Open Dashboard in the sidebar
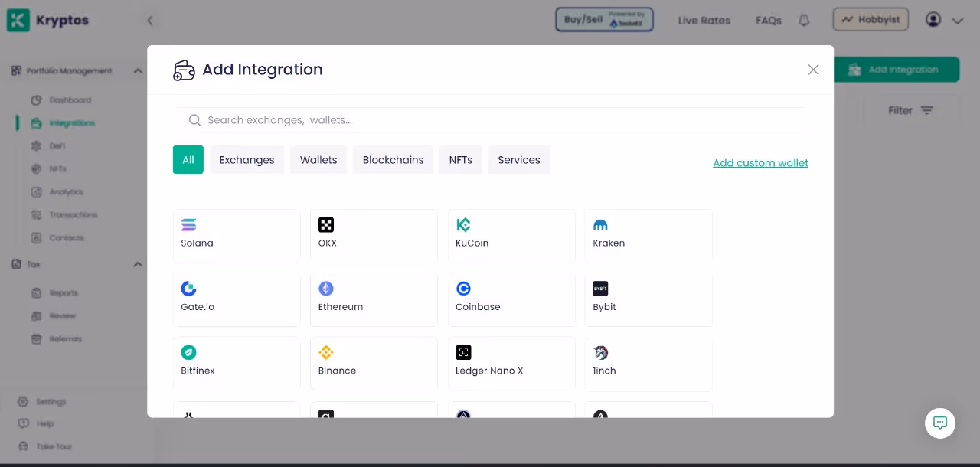 point(62,100)
